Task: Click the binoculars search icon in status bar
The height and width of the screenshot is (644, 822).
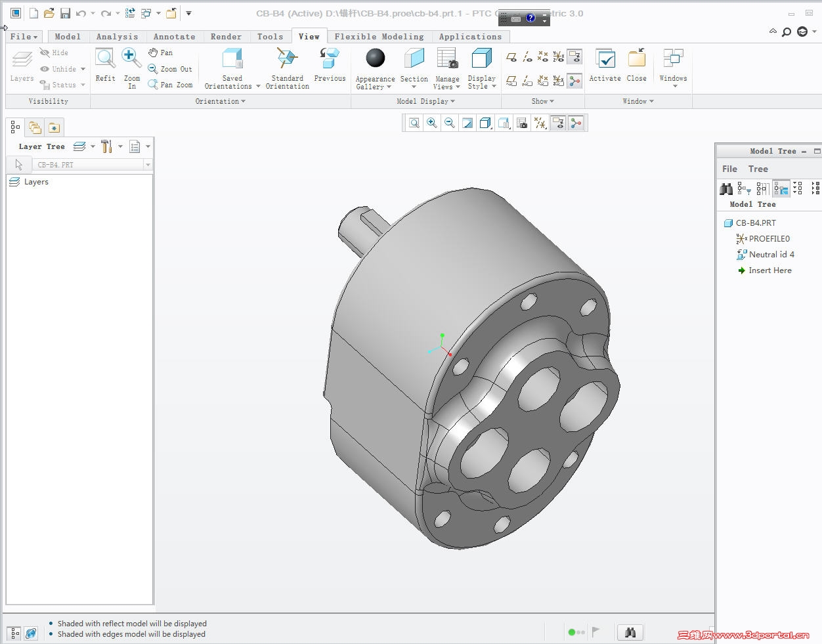Action: [x=630, y=632]
